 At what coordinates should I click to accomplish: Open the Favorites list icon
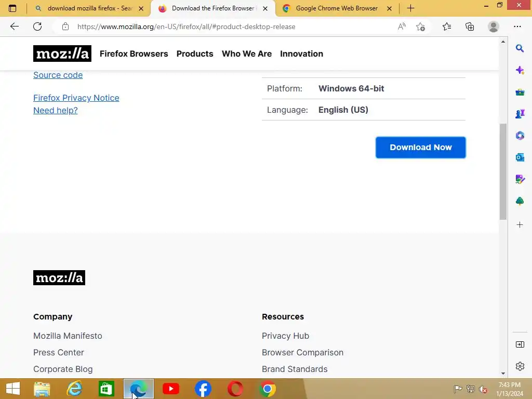[447, 26]
